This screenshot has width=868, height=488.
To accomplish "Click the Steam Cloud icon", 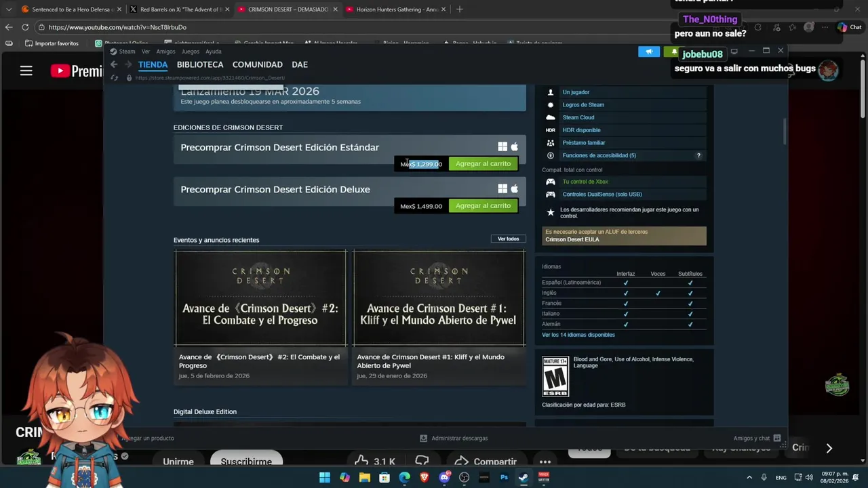I will click(551, 117).
